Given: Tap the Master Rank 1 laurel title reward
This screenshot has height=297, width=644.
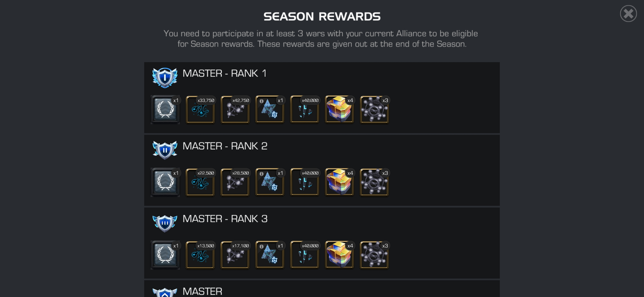Looking at the screenshot, I should click(x=165, y=109).
